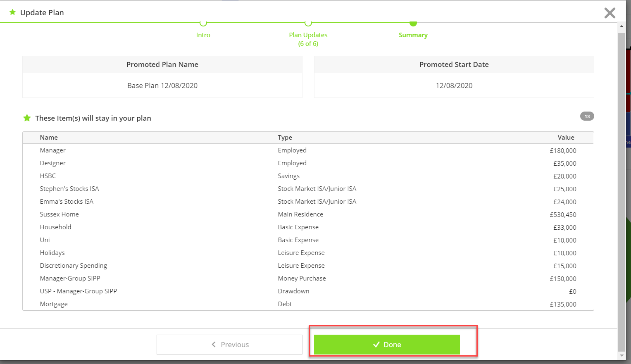The height and width of the screenshot is (364, 631).
Task: Click the Value column header
Action: [x=566, y=137]
